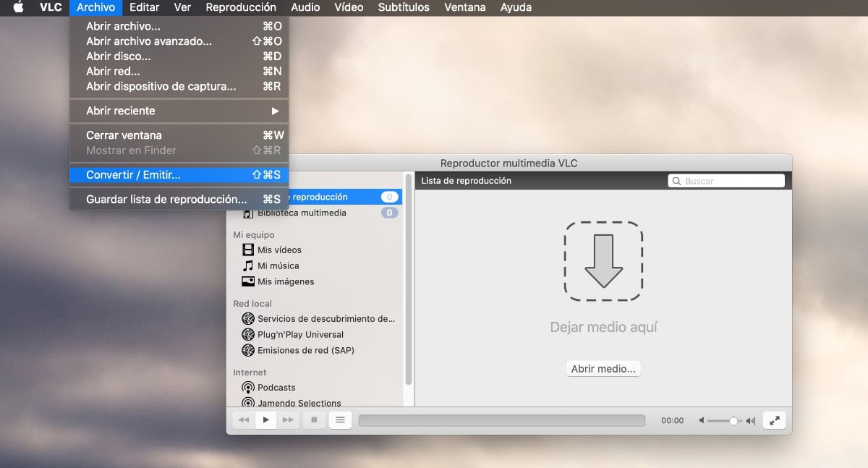This screenshot has width=868, height=468.
Task: Open Mi música in sidebar
Action: (278, 266)
